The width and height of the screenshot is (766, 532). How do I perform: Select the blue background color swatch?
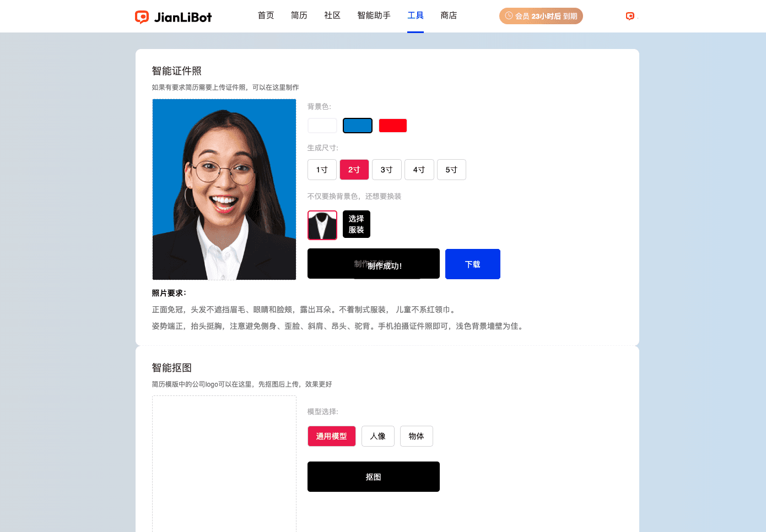click(358, 126)
